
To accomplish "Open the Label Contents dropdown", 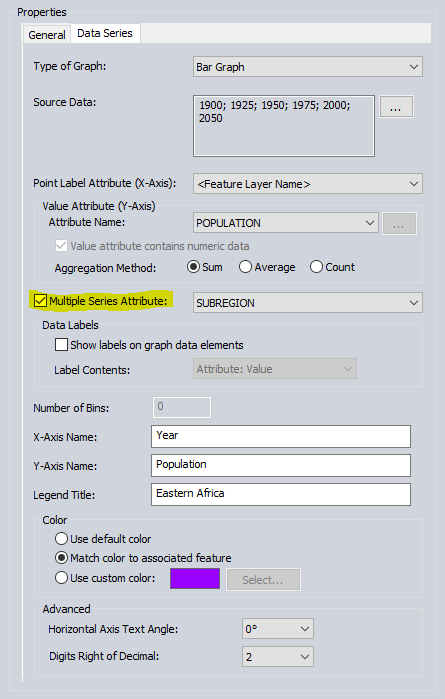I will click(275, 369).
